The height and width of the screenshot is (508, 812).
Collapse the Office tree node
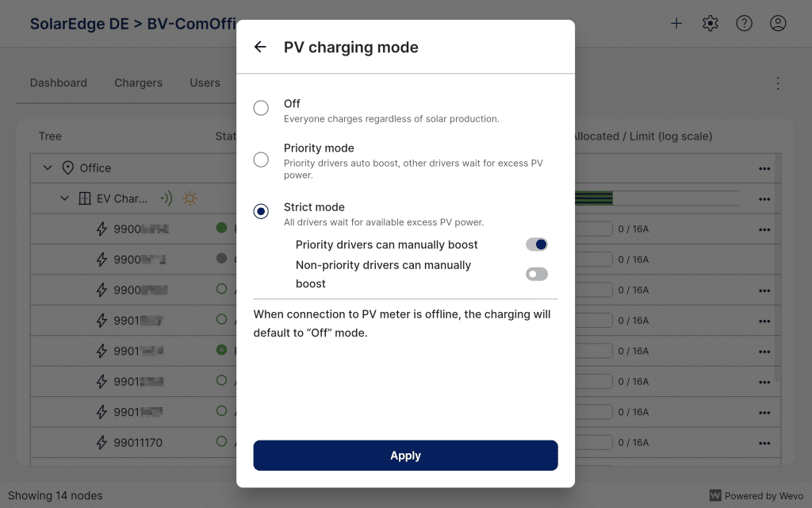point(48,168)
